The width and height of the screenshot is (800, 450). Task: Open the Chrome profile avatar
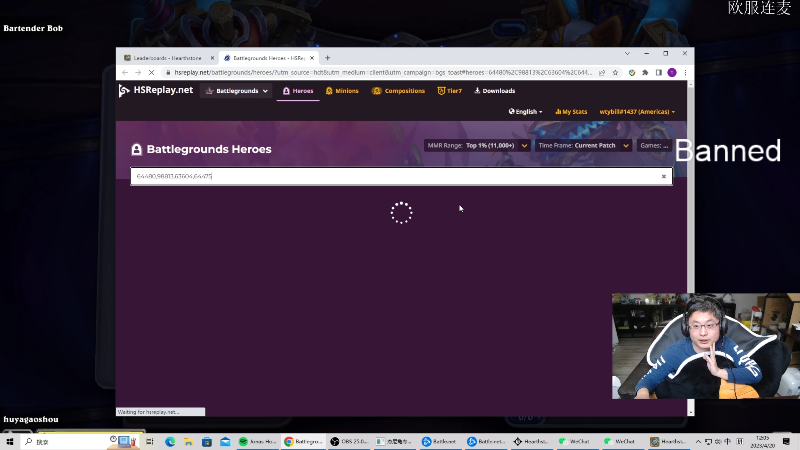point(672,73)
